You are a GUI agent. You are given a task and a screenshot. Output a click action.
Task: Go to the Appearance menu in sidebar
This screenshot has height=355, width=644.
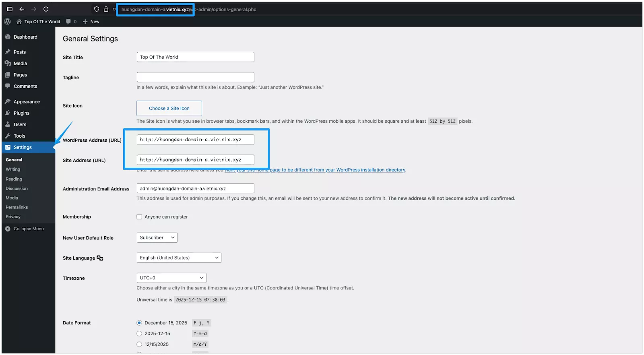tap(27, 102)
